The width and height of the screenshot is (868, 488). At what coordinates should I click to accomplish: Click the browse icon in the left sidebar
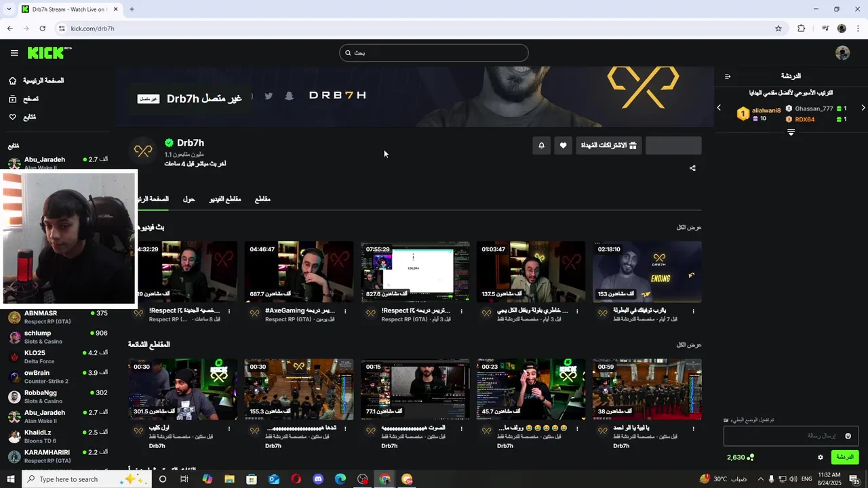coord(12,99)
